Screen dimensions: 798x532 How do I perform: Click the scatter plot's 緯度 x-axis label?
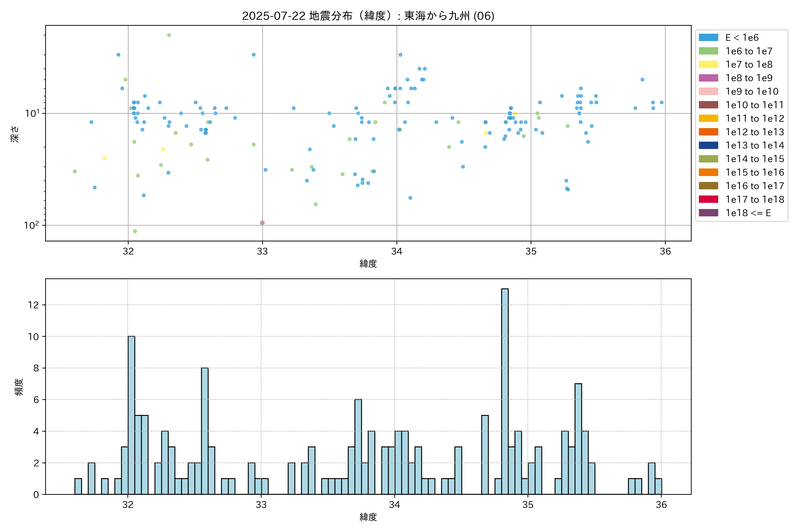368,263
